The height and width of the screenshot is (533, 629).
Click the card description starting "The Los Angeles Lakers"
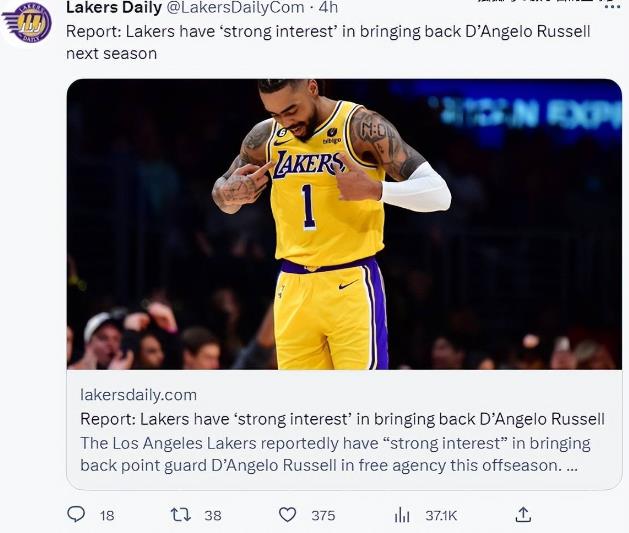pos(335,454)
